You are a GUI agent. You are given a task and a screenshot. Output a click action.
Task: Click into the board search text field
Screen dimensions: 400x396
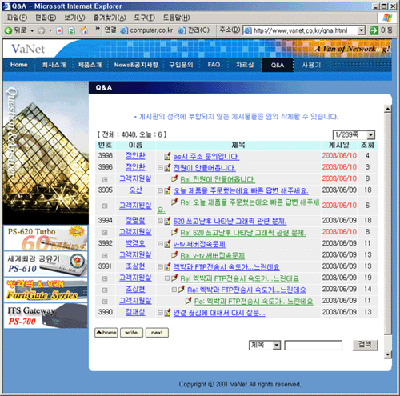313,345
